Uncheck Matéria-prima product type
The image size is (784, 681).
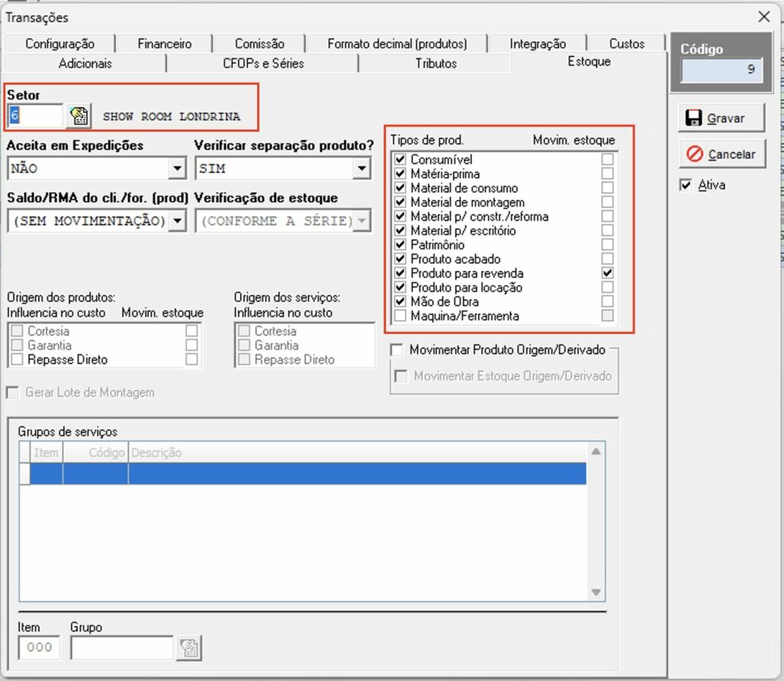(400, 174)
